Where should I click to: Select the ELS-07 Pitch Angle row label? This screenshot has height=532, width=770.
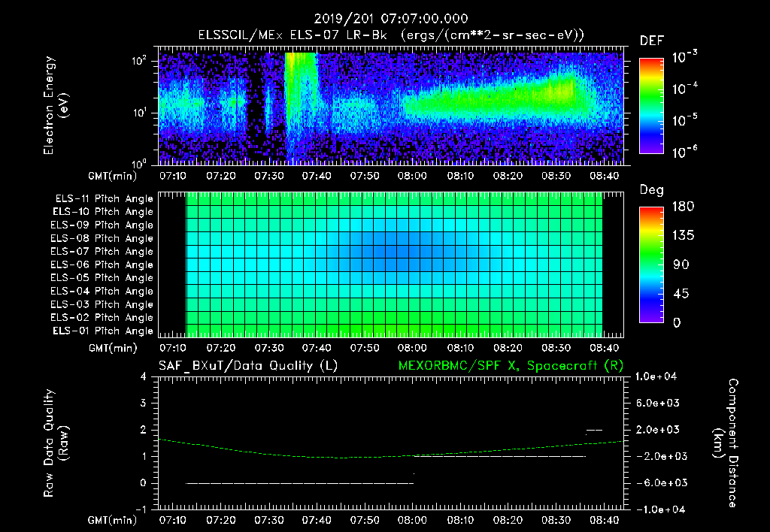tap(102, 251)
